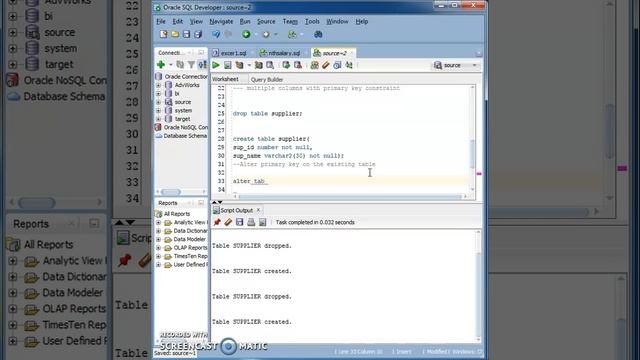The height and width of the screenshot is (360, 640).
Task: Select the Worksheet tab
Action: click(225, 79)
